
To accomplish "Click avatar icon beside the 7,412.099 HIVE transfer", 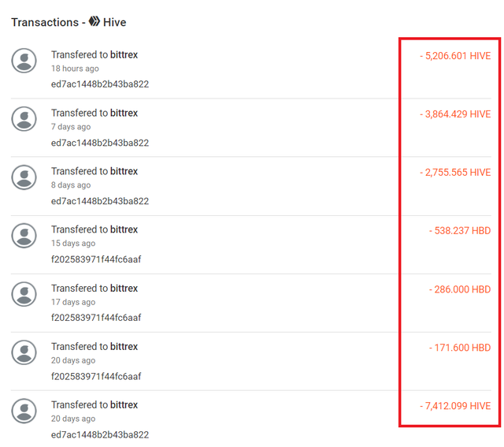I will (x=24, y=411).
